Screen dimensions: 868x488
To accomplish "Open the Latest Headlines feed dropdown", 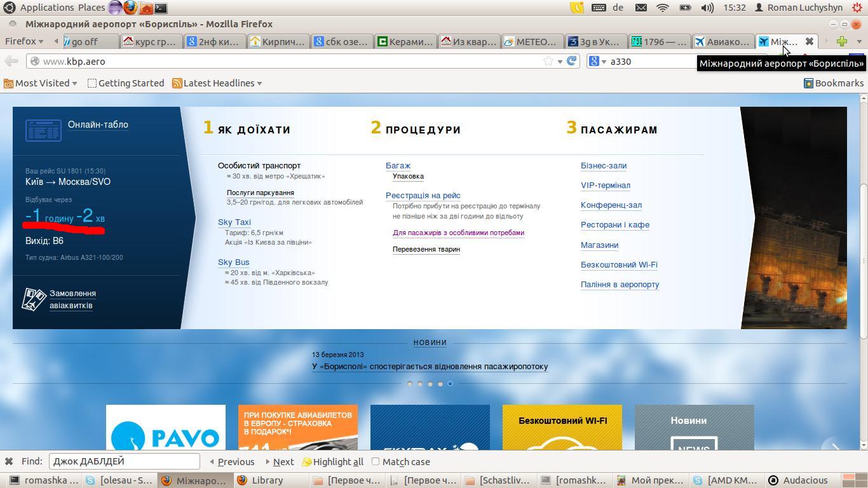I will [217, 83].
